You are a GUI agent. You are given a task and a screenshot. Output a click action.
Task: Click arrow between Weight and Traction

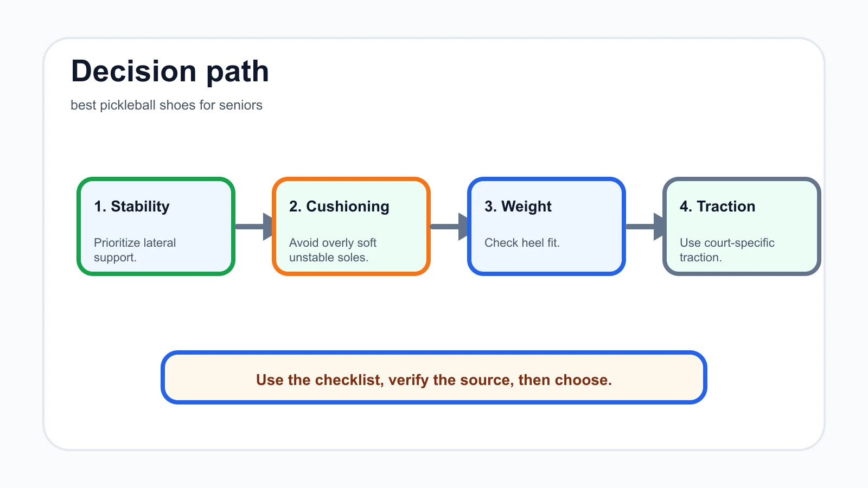tap(644, 226)
